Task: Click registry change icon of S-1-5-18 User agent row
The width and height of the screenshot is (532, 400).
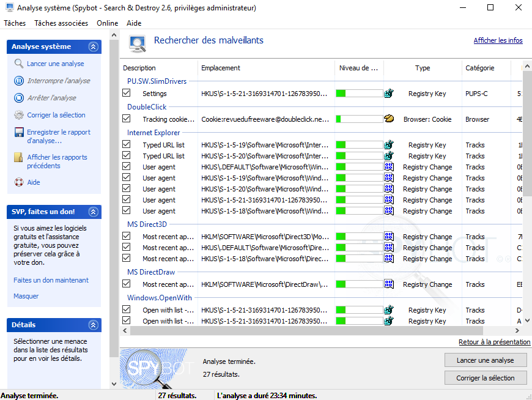Action: [x=389, y=210]
